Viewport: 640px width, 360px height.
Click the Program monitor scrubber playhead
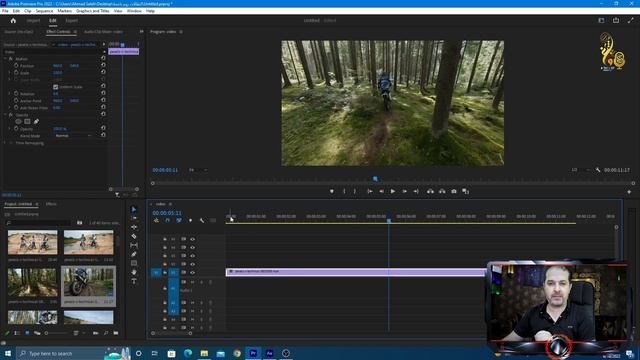click(x=375, y=179)
